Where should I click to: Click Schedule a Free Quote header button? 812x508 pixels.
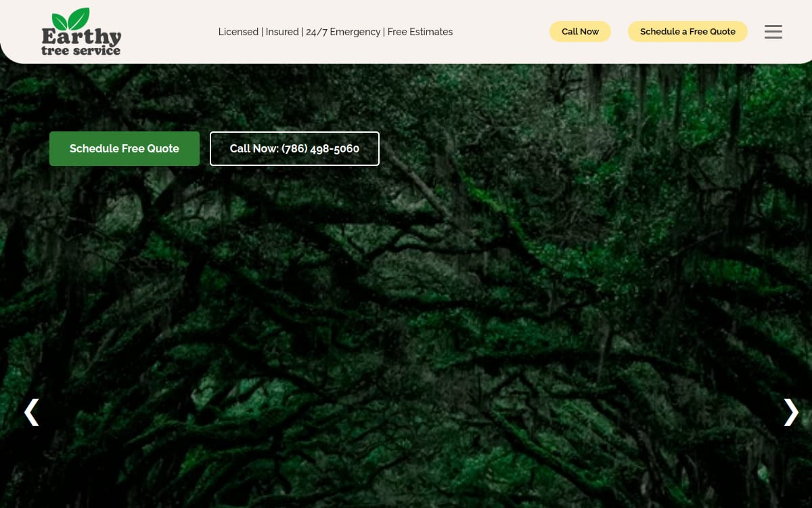pos(687,32)
